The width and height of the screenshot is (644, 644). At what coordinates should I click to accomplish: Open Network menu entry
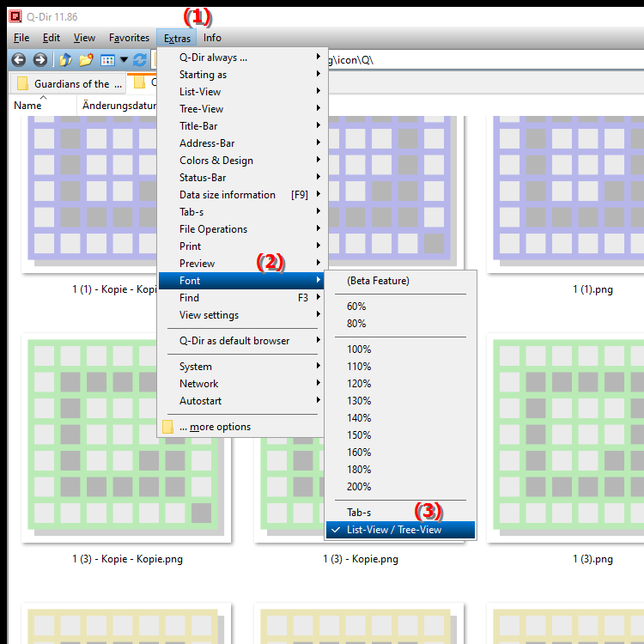click(x=241, y=384)
